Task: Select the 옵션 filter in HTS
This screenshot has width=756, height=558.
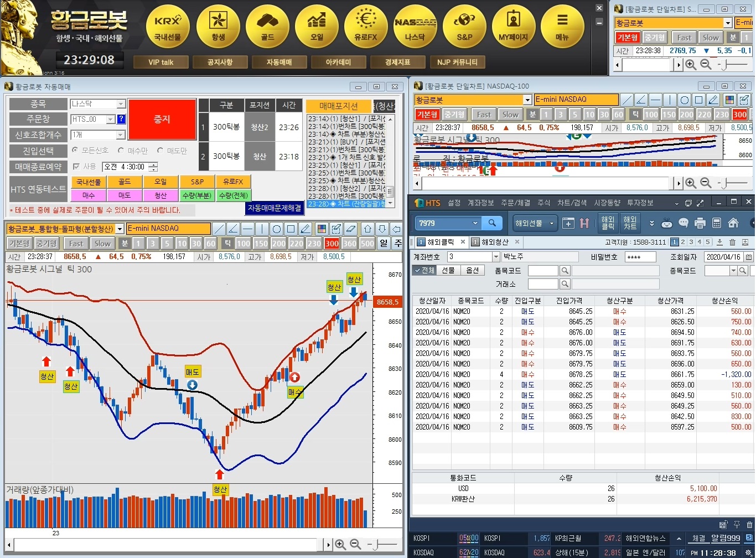Action: [x=472, y=270]
